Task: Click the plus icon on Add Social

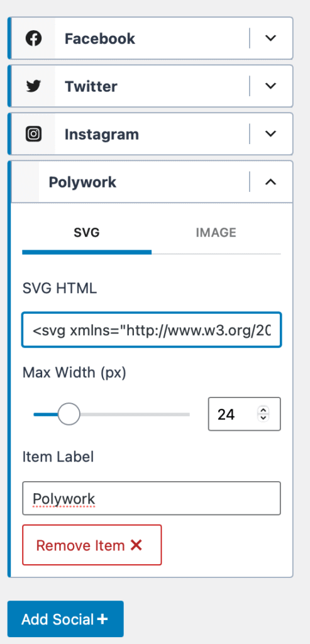Action: click(102, 619)
